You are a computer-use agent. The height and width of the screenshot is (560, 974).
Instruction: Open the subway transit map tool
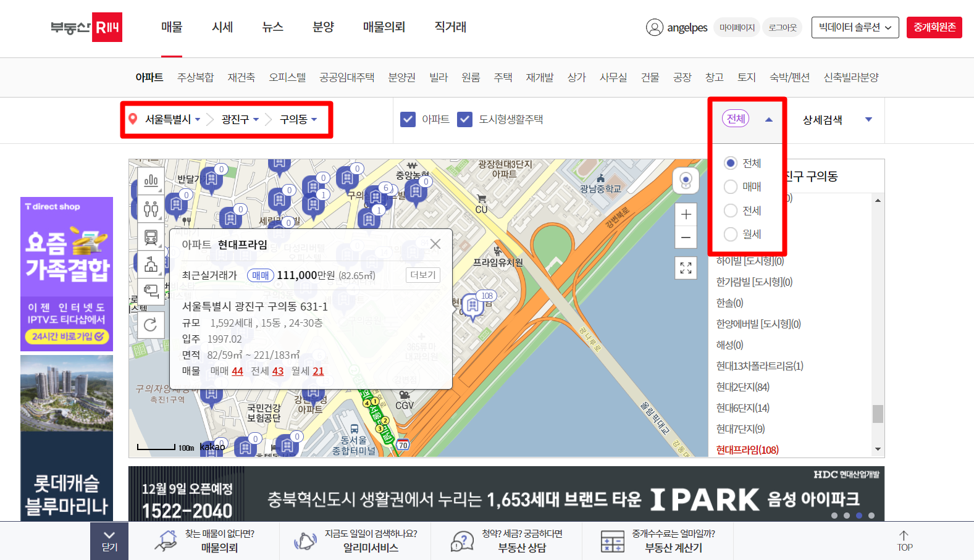coord(151,236)
